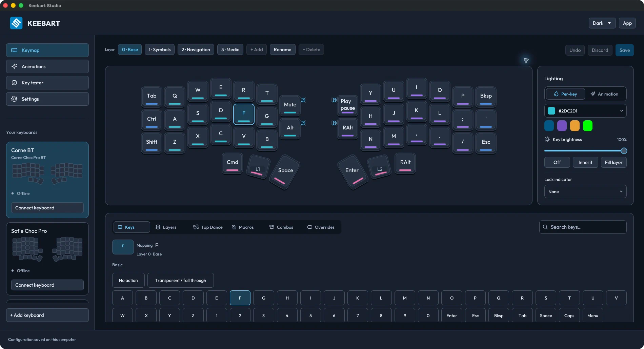Open the #2DC2D1 color dropdown
Screen dimensions: 644x349
tap(585, 111)
